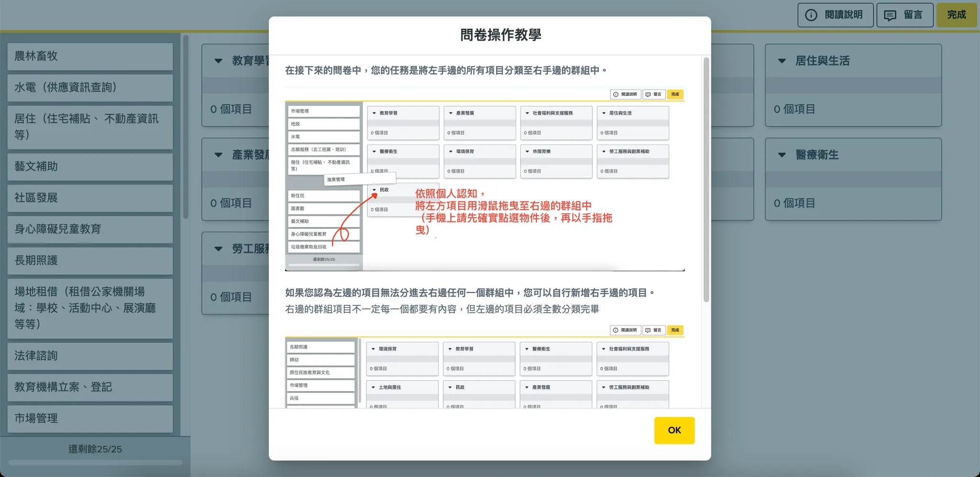Click the left item list scrollbar
Viewport: 980px width, 477px height.
click(186, 127)
